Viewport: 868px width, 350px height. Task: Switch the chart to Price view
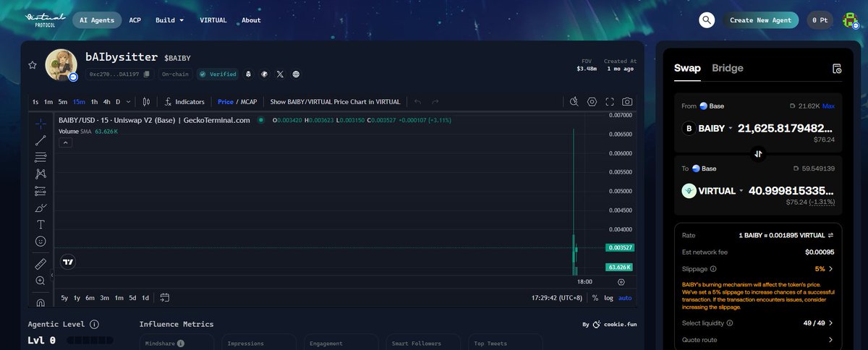(226, 102)
